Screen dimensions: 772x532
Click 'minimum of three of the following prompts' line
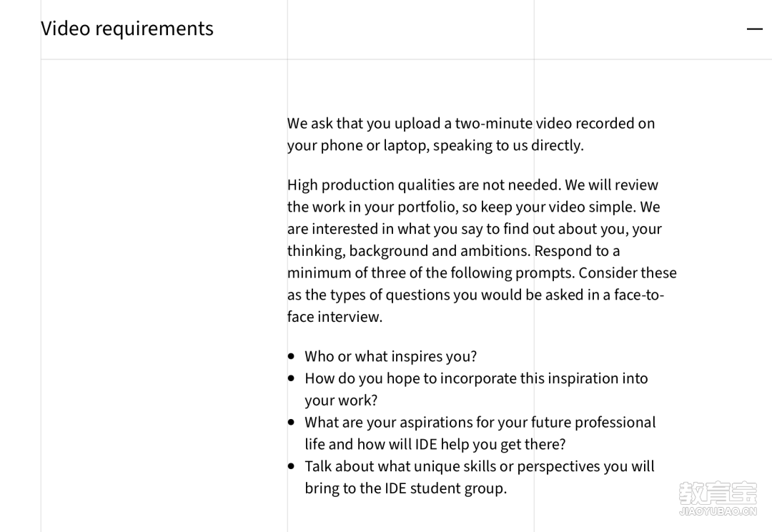pyautogui.click(x=482, y=273)
